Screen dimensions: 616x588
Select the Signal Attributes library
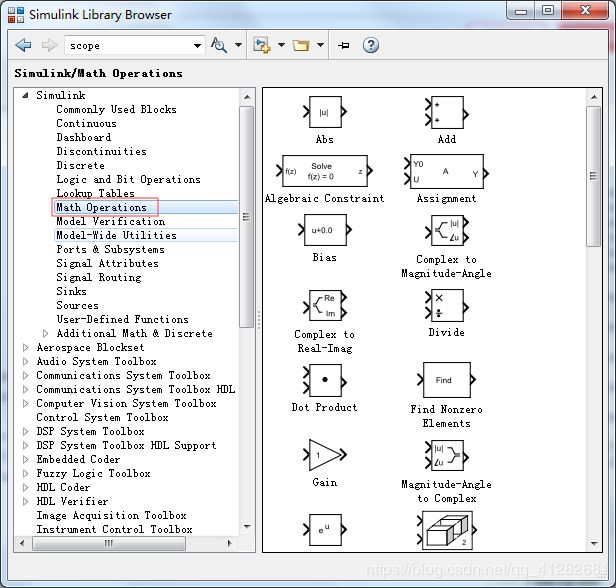pyautogui.click(x=108, y=263)
